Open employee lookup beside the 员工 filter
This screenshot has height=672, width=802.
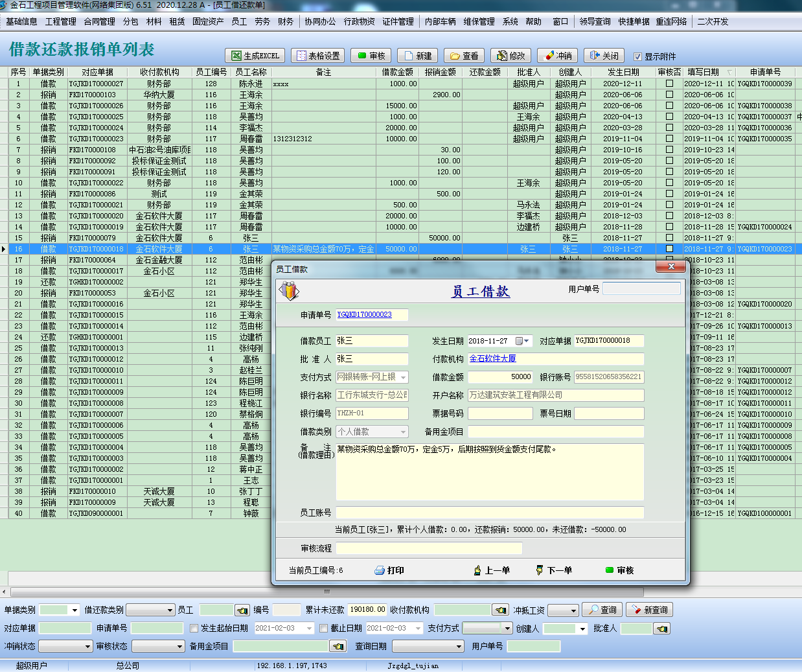(242, 610)
